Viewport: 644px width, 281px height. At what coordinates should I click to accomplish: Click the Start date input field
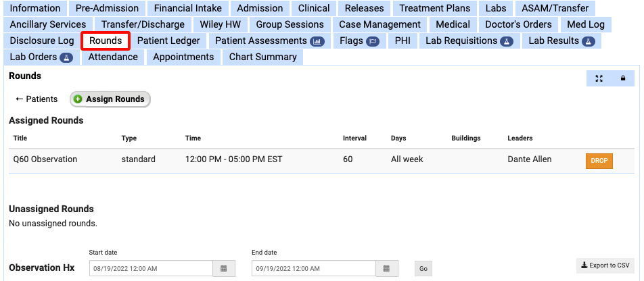click(x=151, y=269)
